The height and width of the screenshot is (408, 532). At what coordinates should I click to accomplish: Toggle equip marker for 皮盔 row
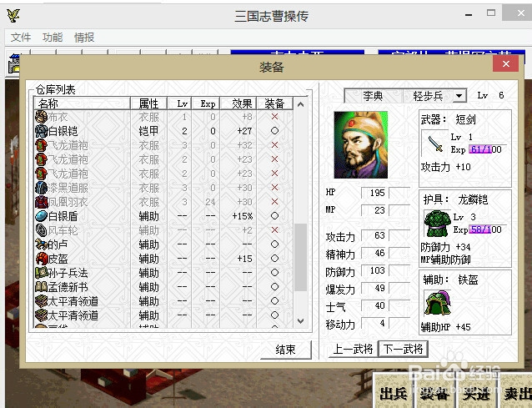click(274, 259)
